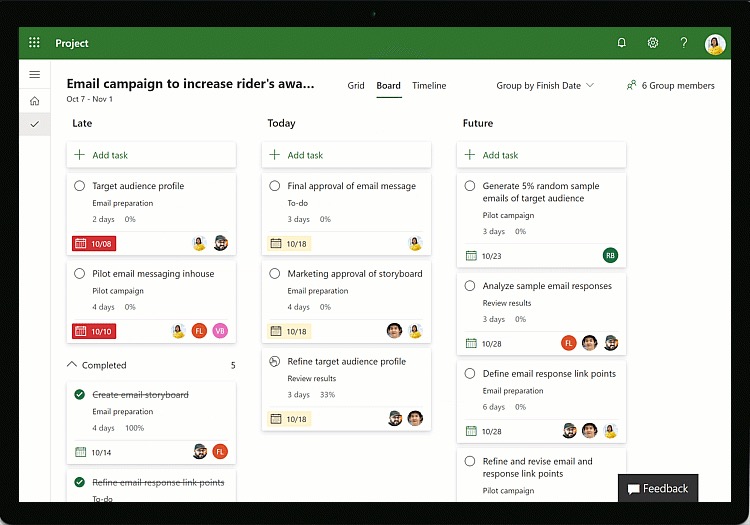Click plus icon in Late Add task
Screen dimensions: 750x525
tap(79, 154)
